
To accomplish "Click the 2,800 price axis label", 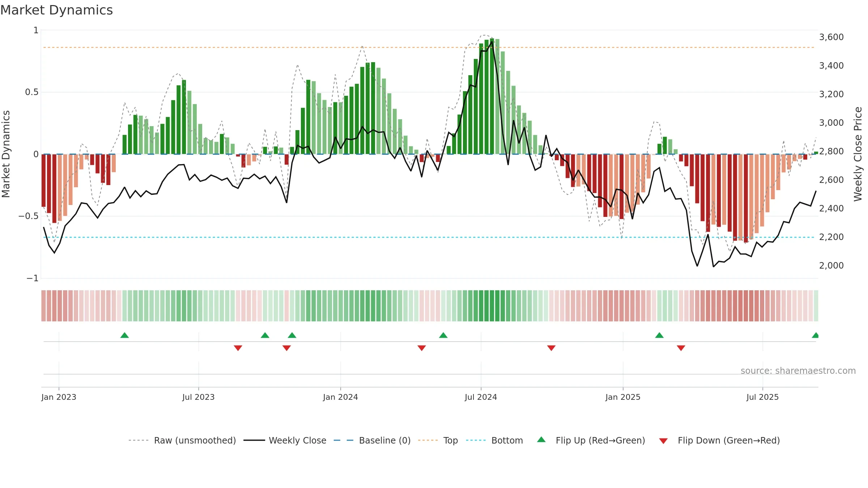I will (x=831, y=151).
